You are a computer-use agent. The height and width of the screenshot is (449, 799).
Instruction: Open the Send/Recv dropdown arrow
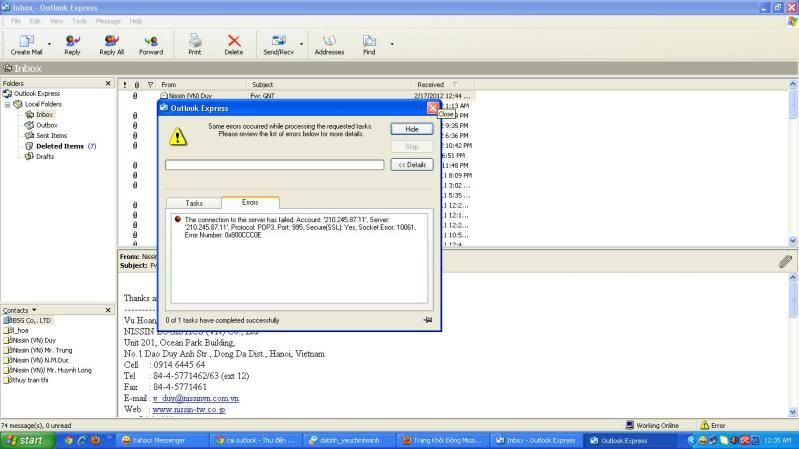(301, 44)
